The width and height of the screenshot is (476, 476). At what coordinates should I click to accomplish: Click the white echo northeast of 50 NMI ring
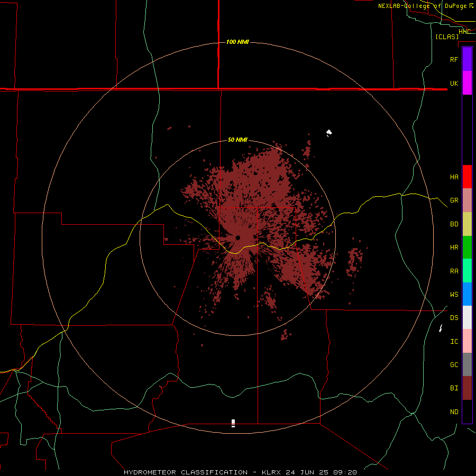(329, 133)
